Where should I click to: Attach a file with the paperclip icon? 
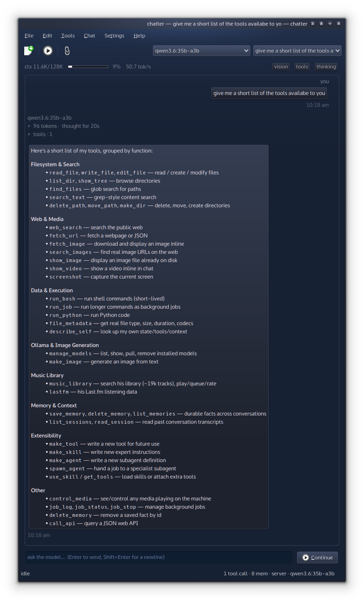(x=67, y=51)
